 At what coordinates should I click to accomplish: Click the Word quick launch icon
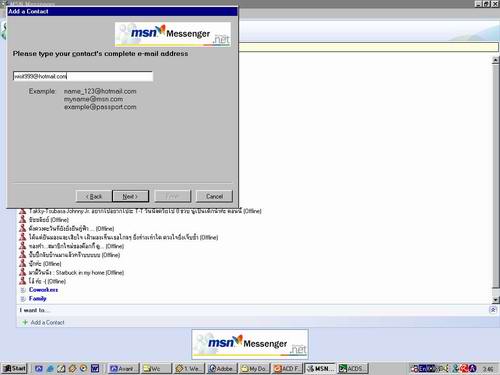(95, 369)
